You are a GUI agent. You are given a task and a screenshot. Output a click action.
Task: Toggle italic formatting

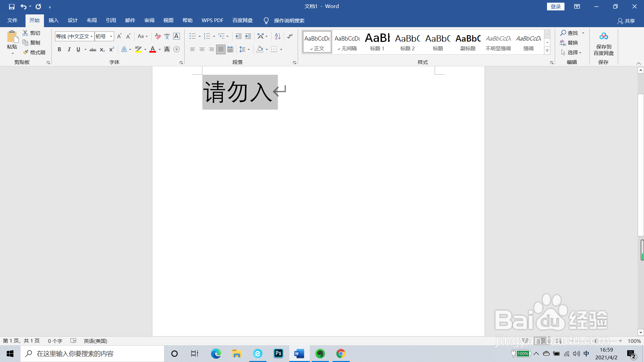point(69,49)
